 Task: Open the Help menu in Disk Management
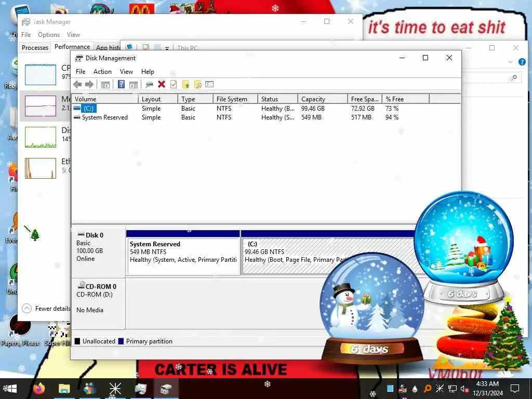(x=148, y=72)
